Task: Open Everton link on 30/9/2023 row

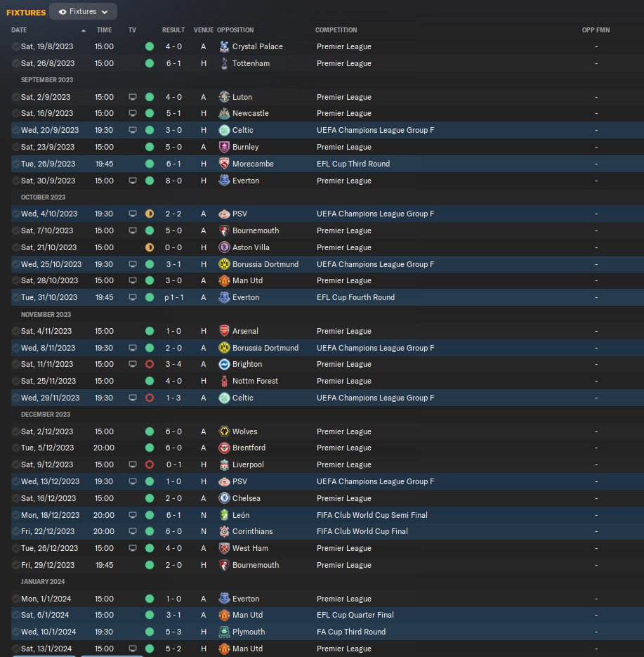Action: click(246, 181)
